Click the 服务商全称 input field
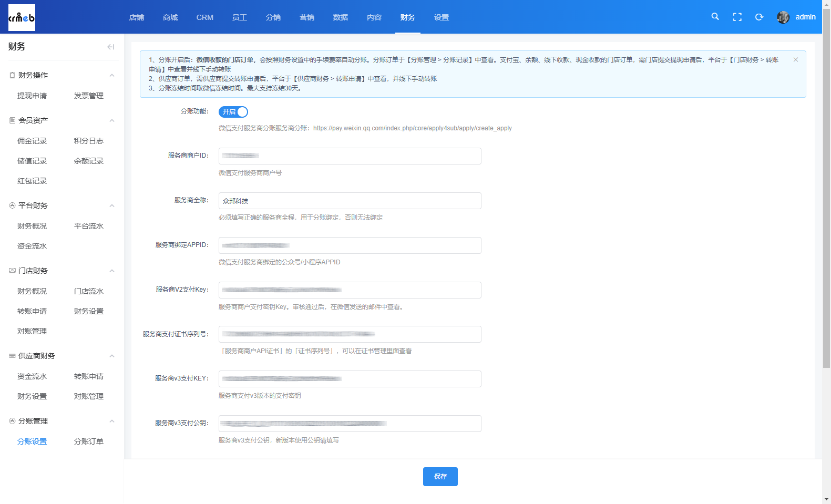 [x=350, y=201]
